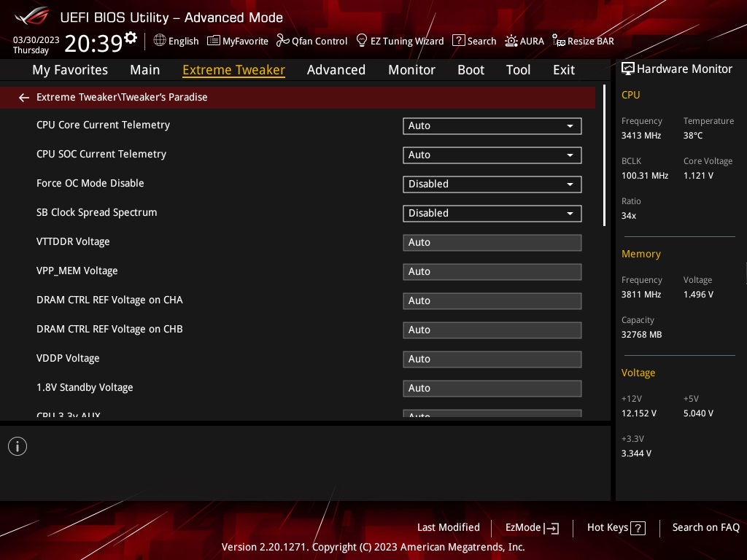Click AURA text button
The width and height of the screenshot is (747, 560).
point(532,41)
